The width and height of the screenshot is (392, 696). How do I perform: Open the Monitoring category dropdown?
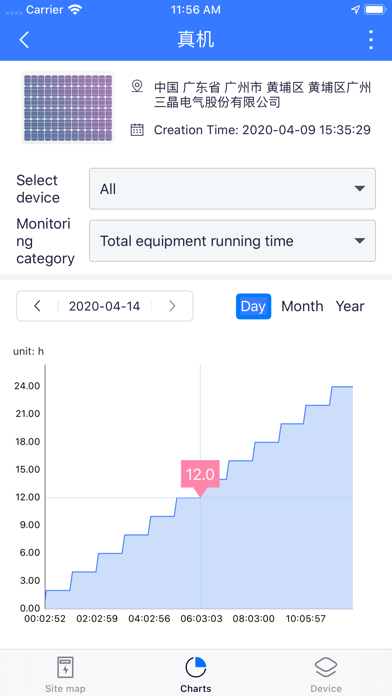233,241
